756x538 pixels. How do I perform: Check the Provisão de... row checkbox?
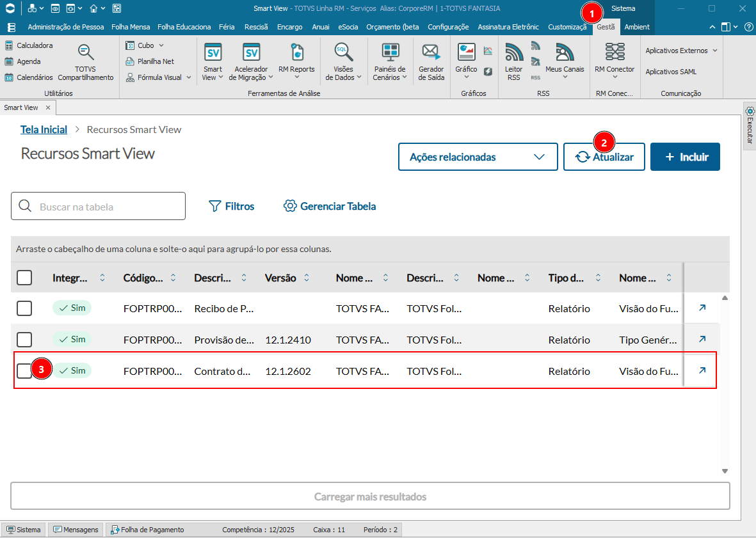pyautogui.click(x=24, y=340)
